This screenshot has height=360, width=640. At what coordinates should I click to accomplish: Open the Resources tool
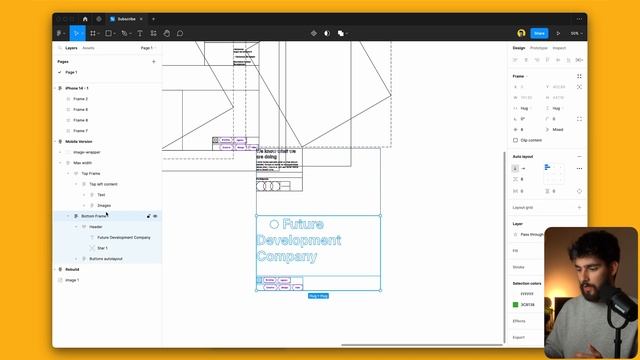point(153,33)
